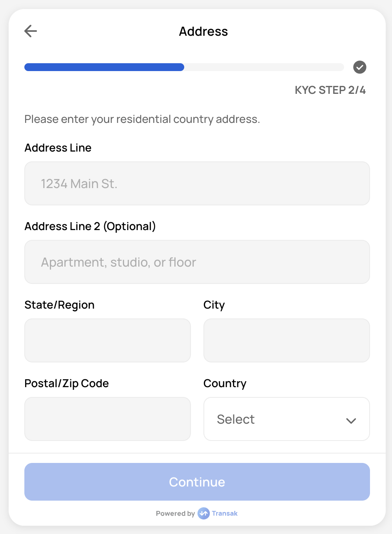This screenshot has height=534, width=392.
Task: Click into Address Line 2 optional field
Action: click(x=197, y=262)
